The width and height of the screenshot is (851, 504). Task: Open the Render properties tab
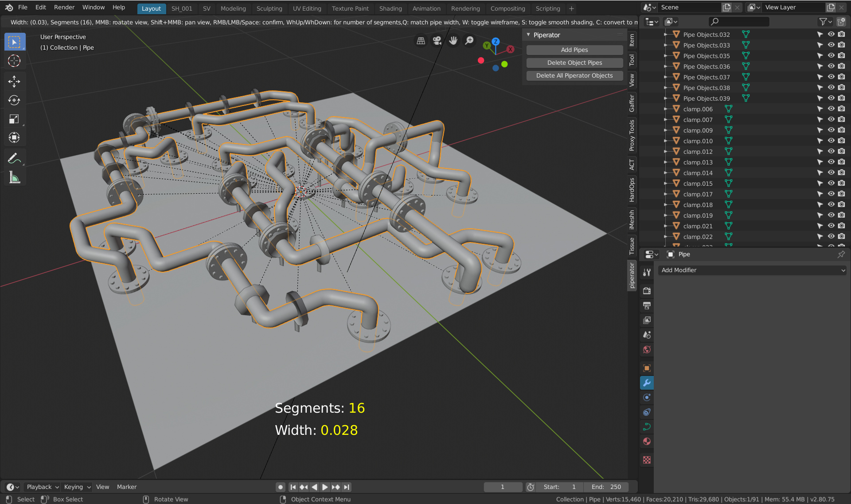(x=647, y=292)
